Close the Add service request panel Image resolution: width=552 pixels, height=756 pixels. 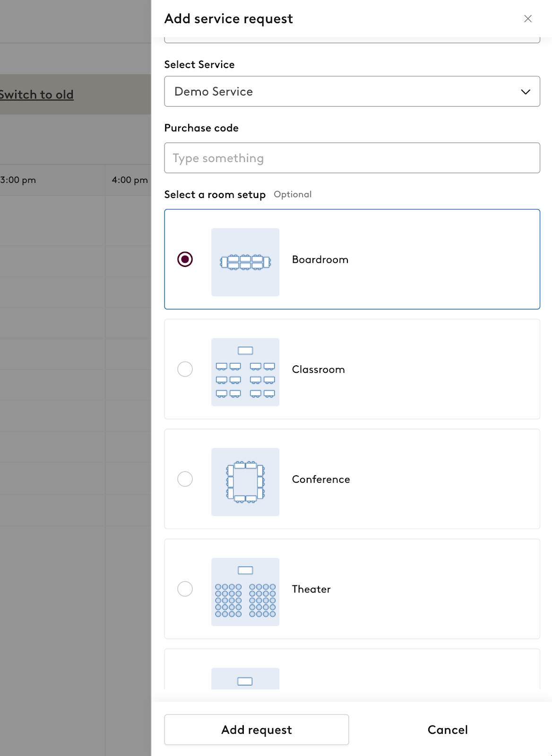coord(528,18)
